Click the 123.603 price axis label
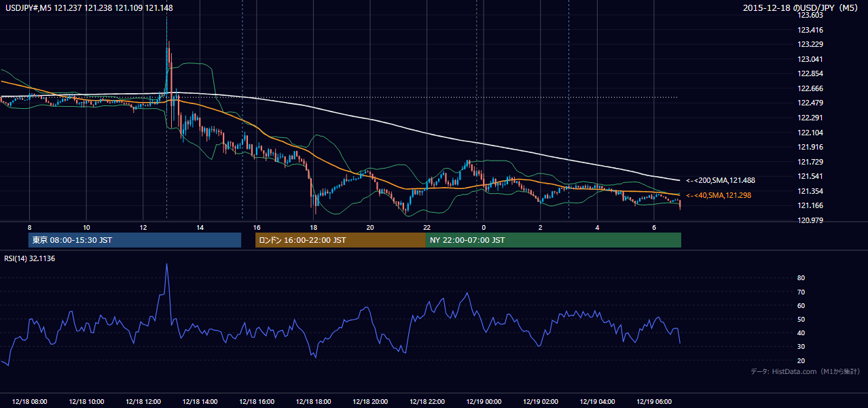 [810, 15]
